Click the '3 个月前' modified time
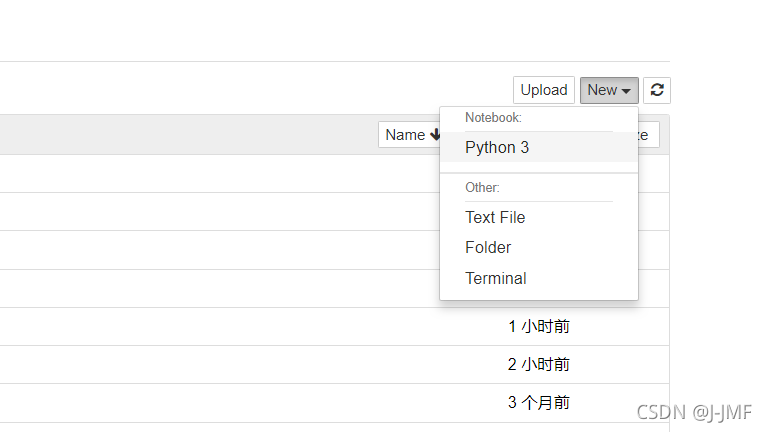The image size is (767, 432). pos(539,402)
